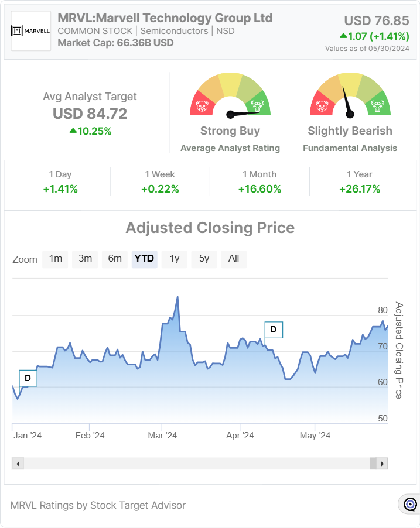Switch chart zoom to 1y
The image size is (420, 528).
(x=175, y=259)
